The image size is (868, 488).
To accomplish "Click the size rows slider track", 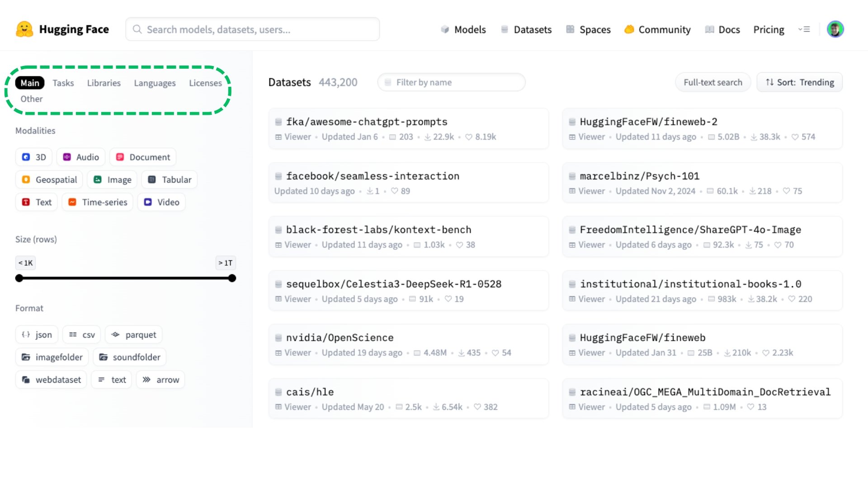I will point(126,278).
